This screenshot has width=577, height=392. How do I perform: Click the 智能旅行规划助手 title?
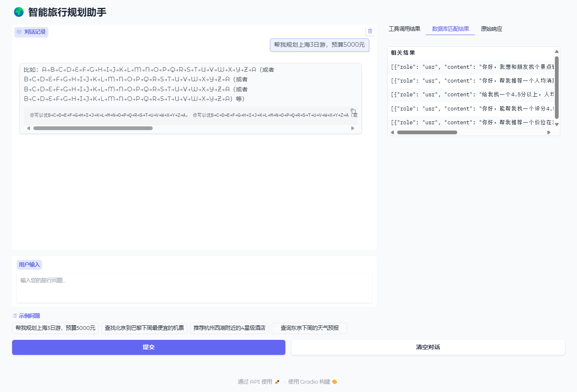click(x=67, y=12)
